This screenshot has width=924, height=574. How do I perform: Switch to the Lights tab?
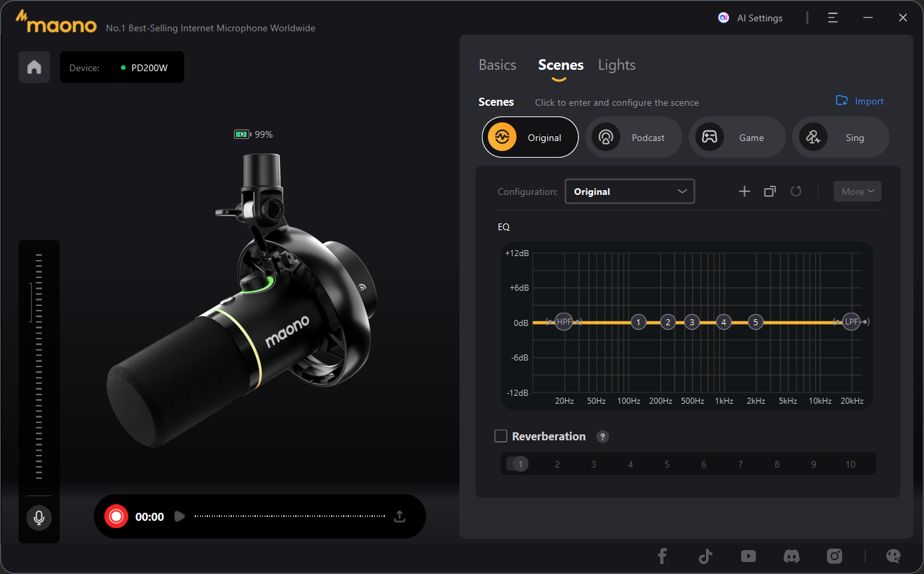coord(617,65)
